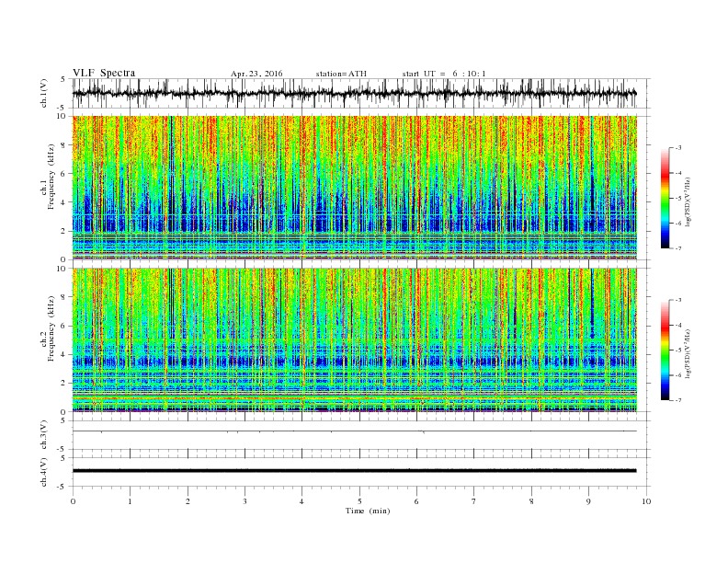This screenshot has height=563, width=728.
Task: Click the time axis tick label "3"
Action: tap(245, 501)
